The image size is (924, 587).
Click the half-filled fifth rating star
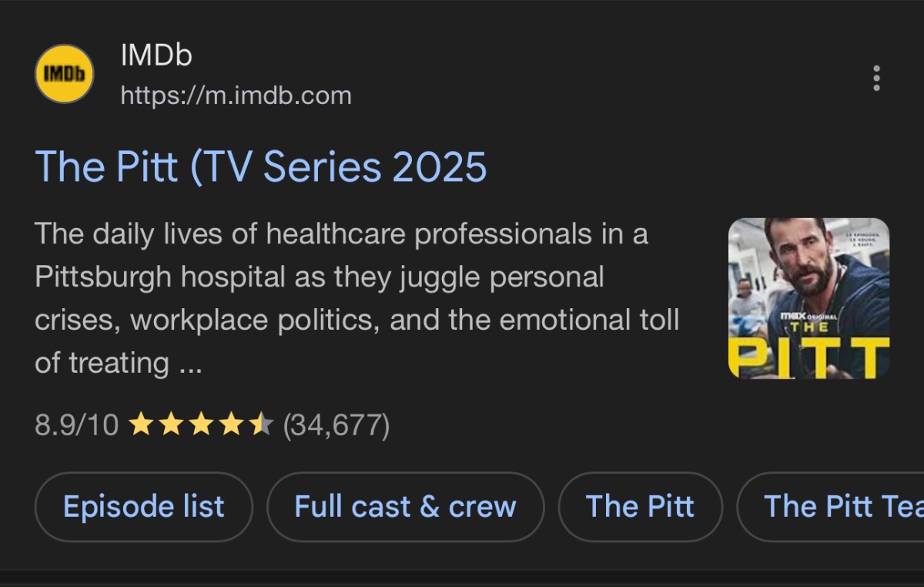tap(261, 424)
